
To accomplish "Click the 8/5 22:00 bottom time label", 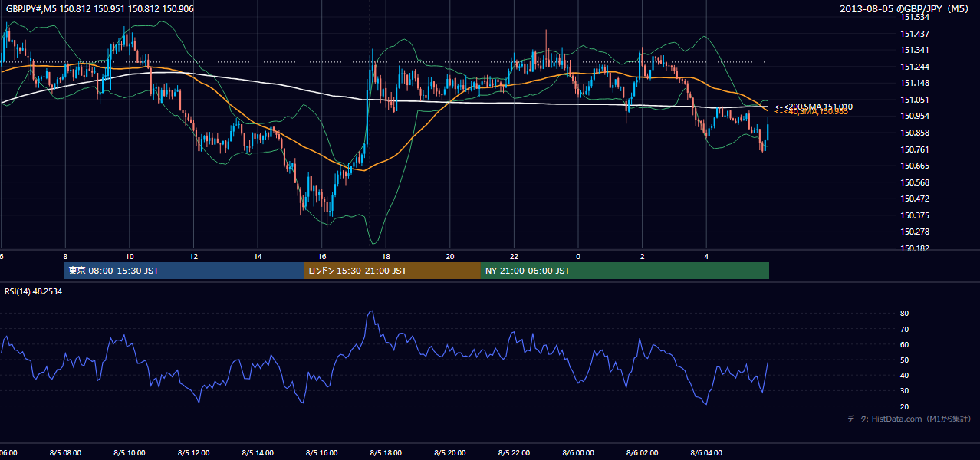I will tap(515, 453).
